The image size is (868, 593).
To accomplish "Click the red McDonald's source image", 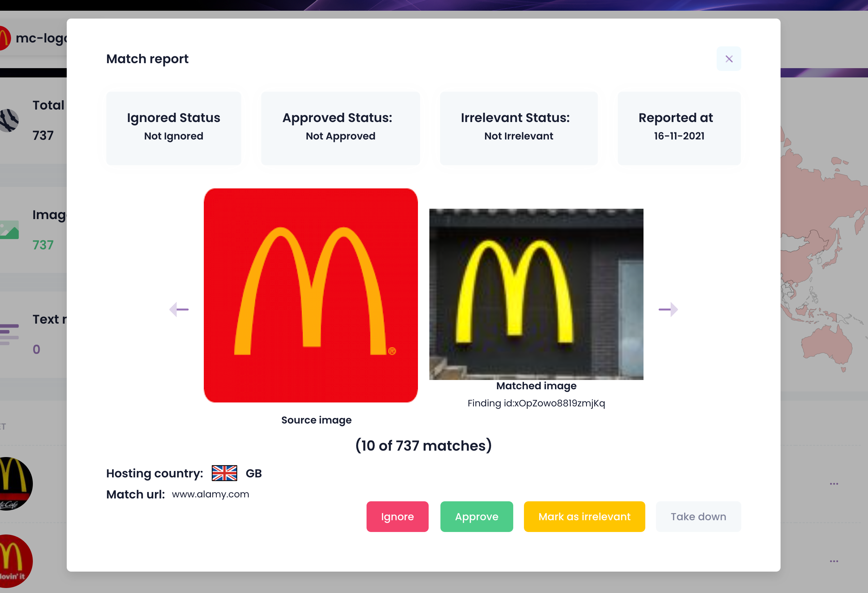I will coord(311,295).
